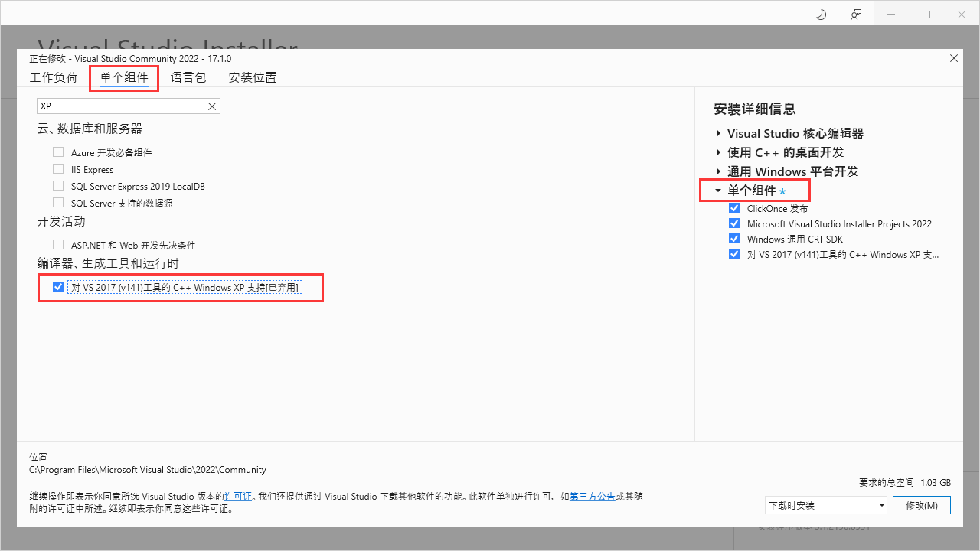Open the 语言包 tab

point(188,77)
